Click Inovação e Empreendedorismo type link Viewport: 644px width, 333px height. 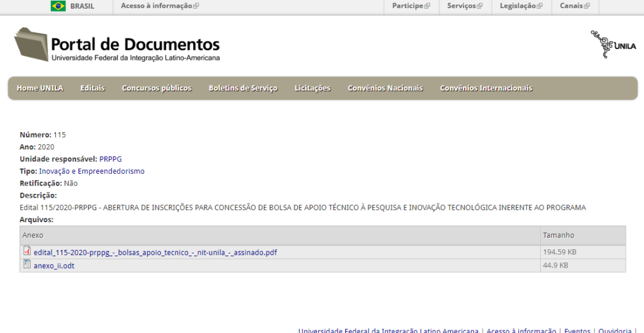click(92, 171)
